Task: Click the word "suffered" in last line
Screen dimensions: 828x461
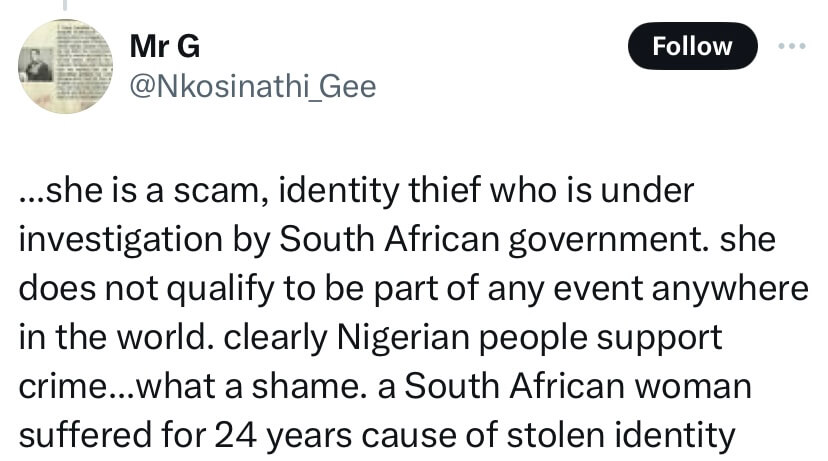Action: pyautogui.click(x=86, y=433)
